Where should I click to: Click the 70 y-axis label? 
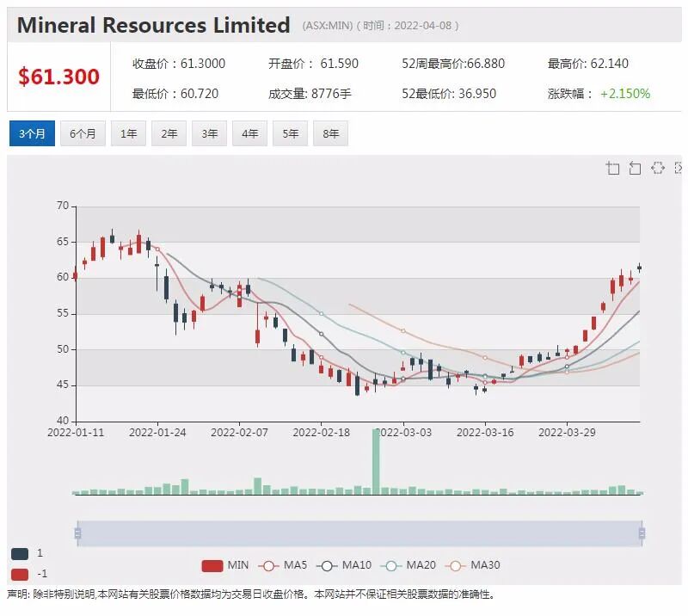click(x=63, y=206)
